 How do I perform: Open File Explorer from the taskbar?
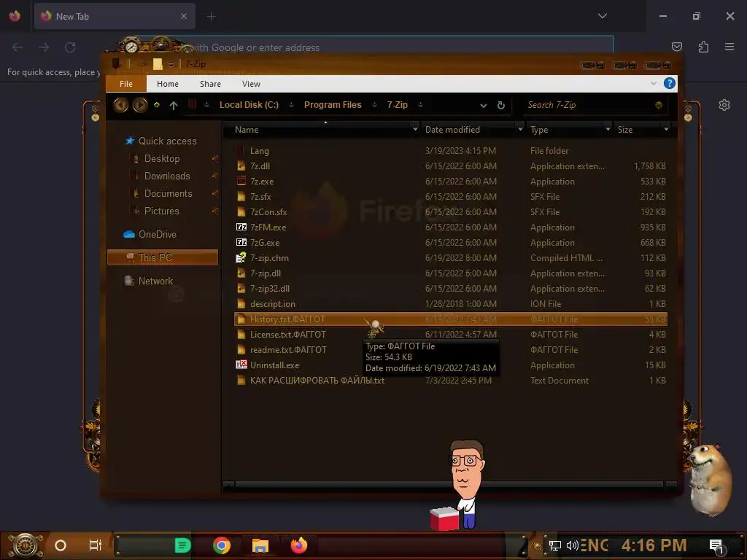click(260, 545)
